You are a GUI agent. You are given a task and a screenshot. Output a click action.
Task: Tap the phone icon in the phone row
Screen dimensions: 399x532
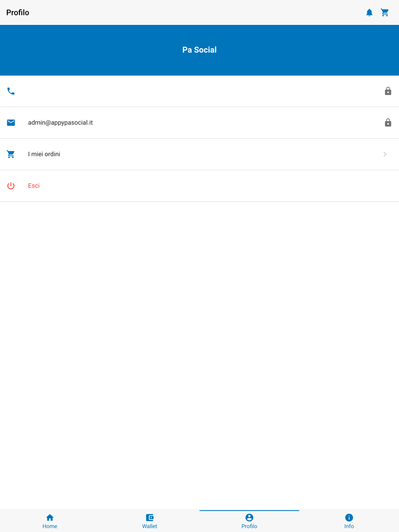pos(11,91)
